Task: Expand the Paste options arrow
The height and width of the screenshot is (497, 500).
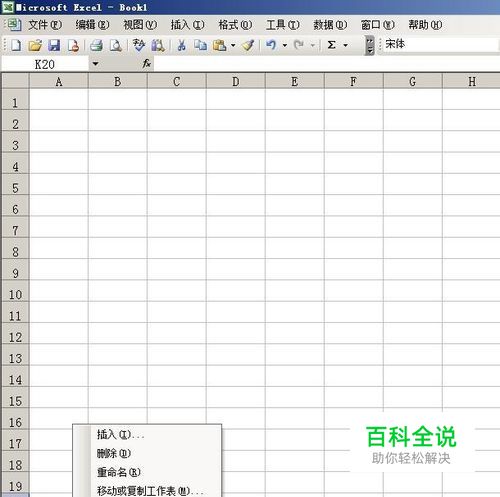Action: 233,45
